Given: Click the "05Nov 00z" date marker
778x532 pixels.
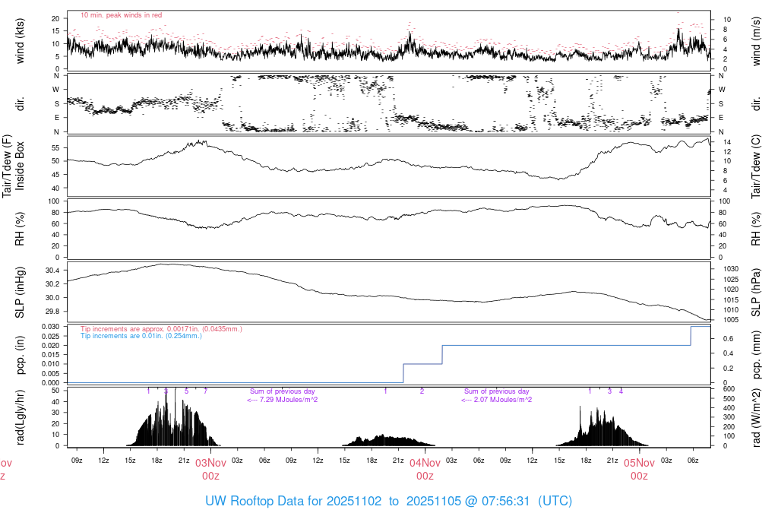Looking at the screenshot, I should (639, 470).
